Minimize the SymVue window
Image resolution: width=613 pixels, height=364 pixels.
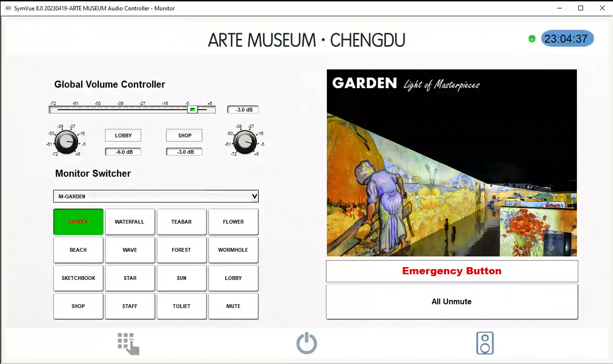coord(559,8)
